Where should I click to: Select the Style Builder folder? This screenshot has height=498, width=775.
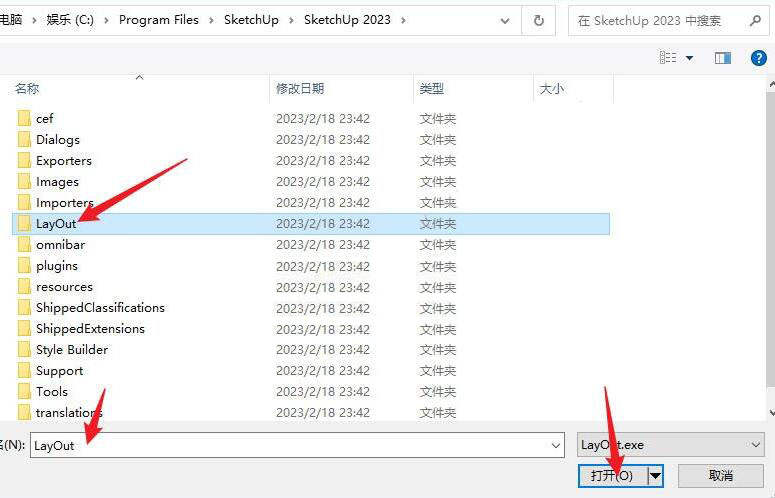pos(72,350)
